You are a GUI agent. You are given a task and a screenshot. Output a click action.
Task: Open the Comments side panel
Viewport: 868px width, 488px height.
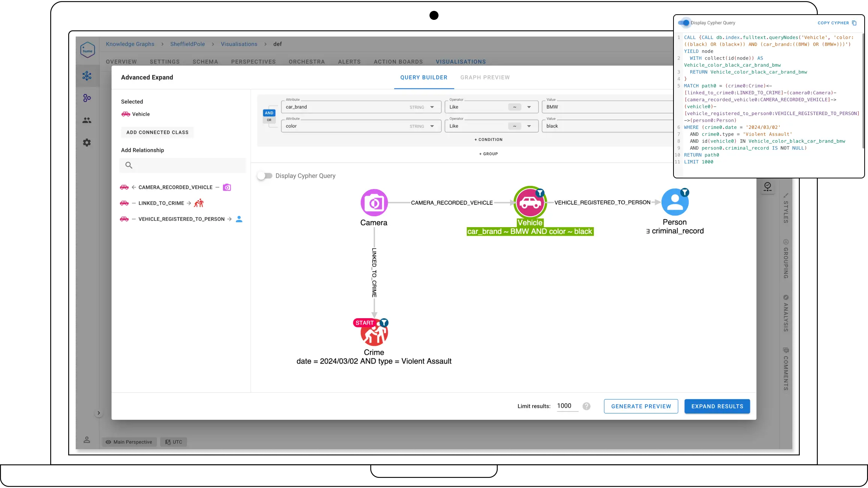[786, 369]
